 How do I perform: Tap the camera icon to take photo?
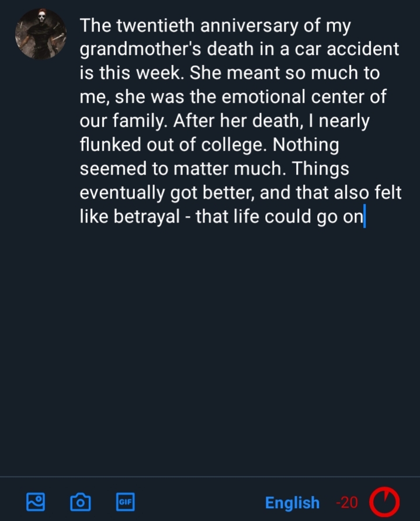tap(81, 501)
